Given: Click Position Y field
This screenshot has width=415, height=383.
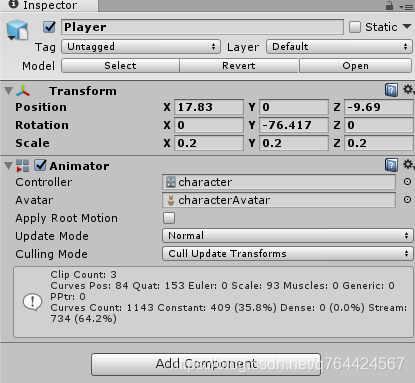Looking at the screenshot, I should click(x=294, y=107).
